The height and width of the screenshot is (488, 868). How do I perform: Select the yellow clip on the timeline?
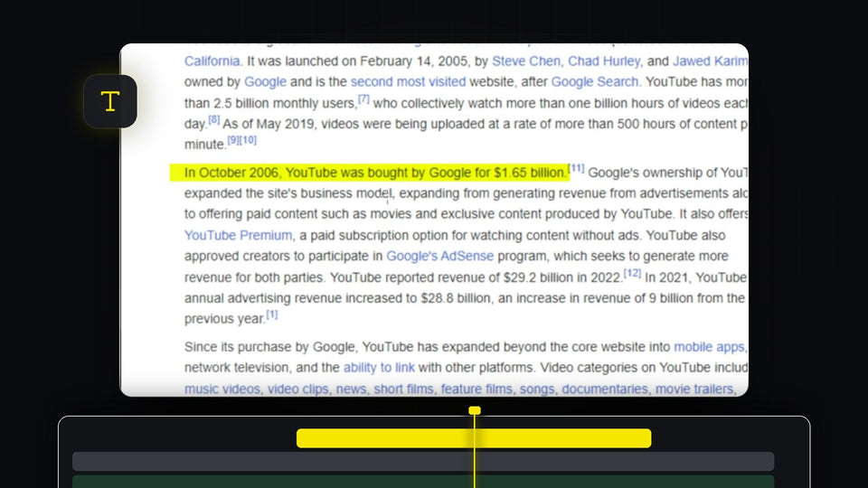474,438
